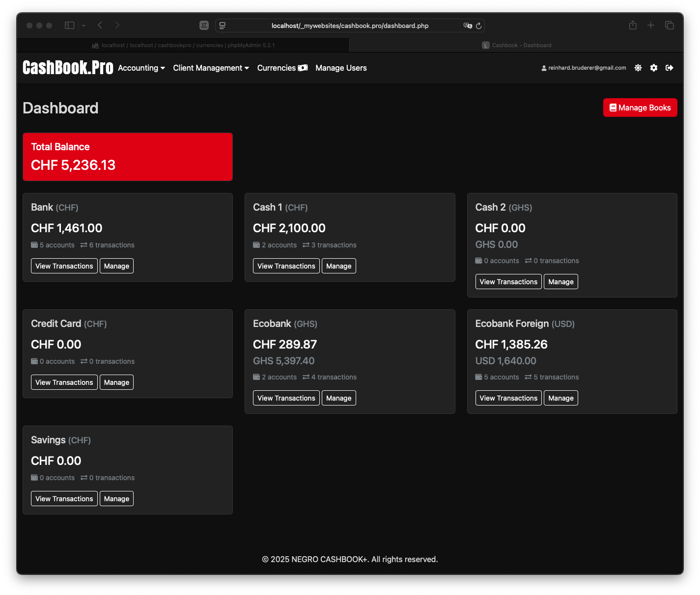Viewport: 700px width, 595px height.
Task: Open settings via the gear icon
Action: pyautogui.click(x=653, y=68)
